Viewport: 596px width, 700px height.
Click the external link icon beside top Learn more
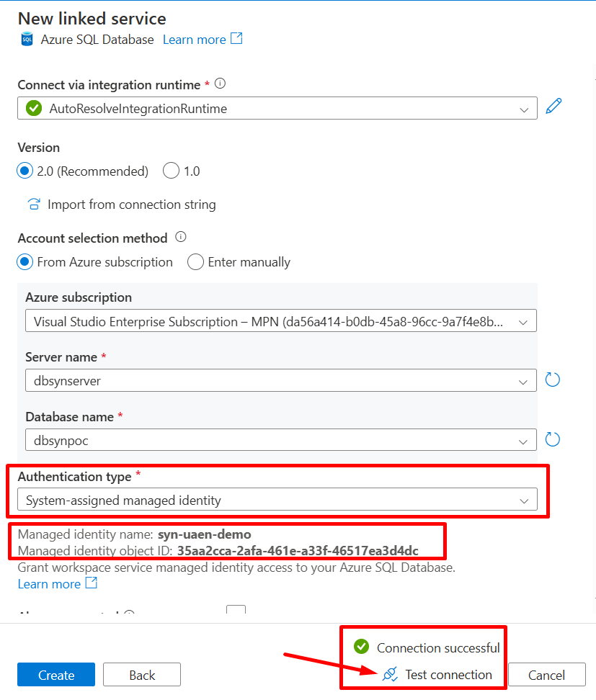click(236, 39)
